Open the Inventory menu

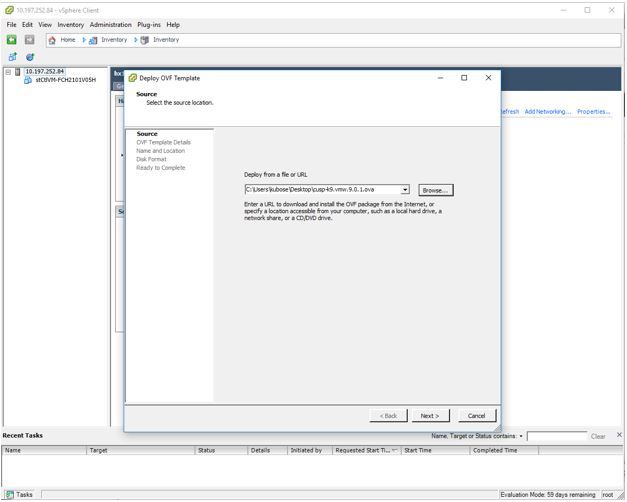click(71, 25)
